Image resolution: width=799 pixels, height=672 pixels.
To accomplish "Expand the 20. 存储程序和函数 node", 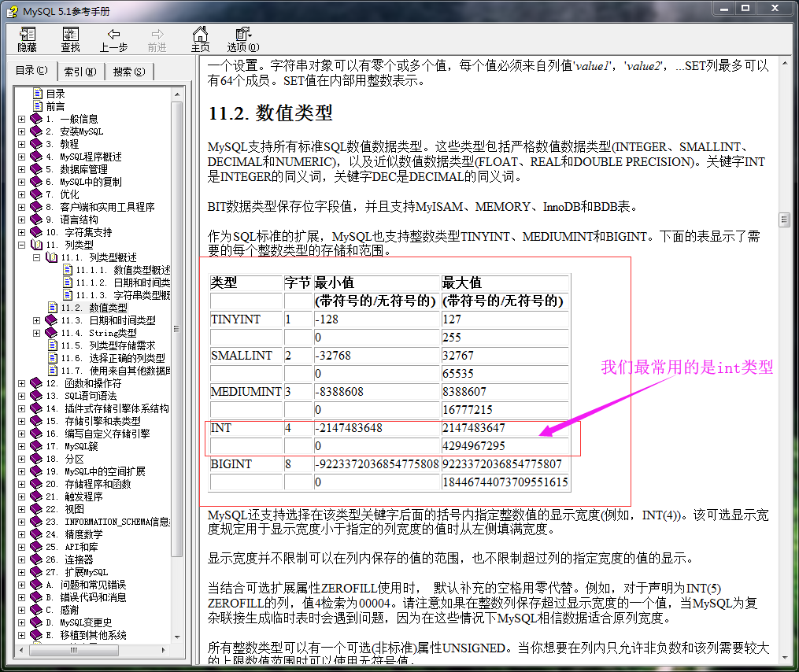I will pos(21,483).
